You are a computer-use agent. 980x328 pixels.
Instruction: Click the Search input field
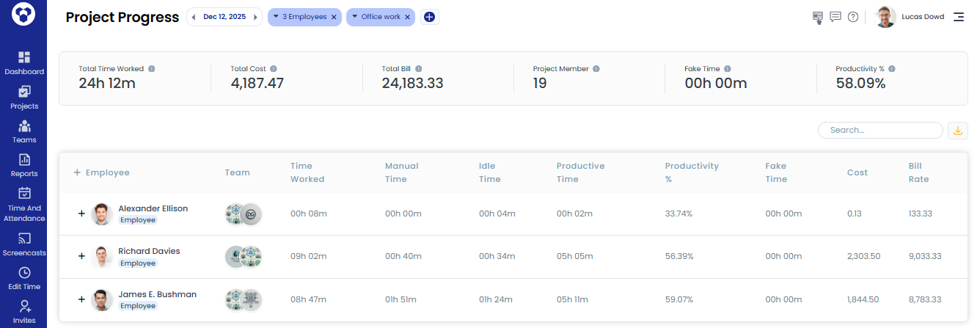click(x=880, y=130)
